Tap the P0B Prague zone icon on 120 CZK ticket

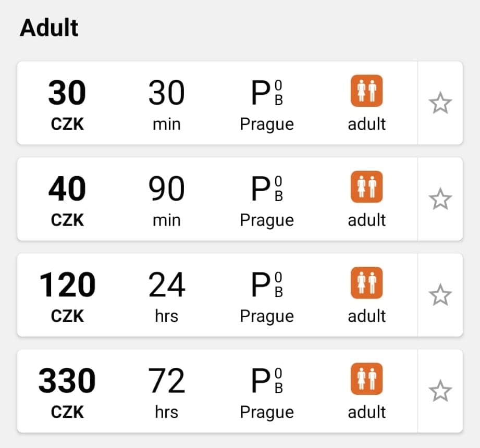pyautogui.click(x=267, y=284)
